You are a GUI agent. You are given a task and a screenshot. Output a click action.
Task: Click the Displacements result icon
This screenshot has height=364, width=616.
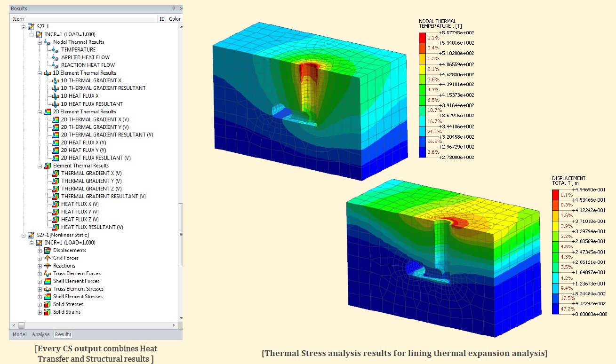48,250
